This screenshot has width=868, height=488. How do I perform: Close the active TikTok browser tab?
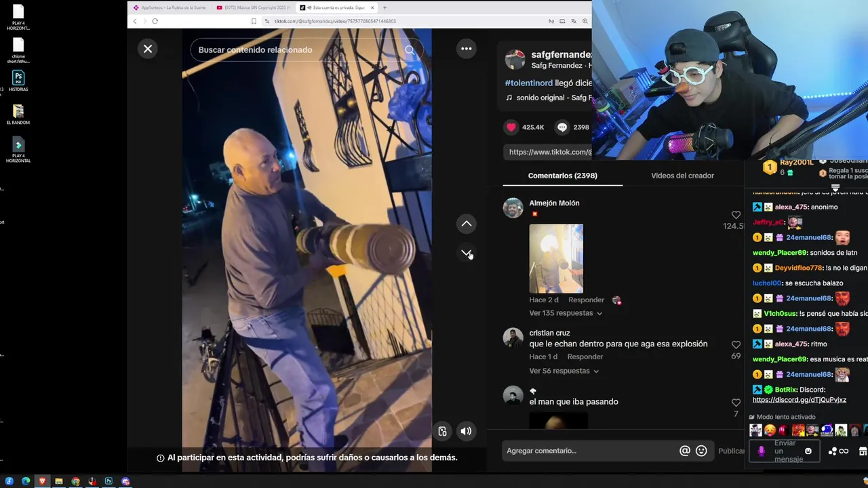[x=373, y=7]
